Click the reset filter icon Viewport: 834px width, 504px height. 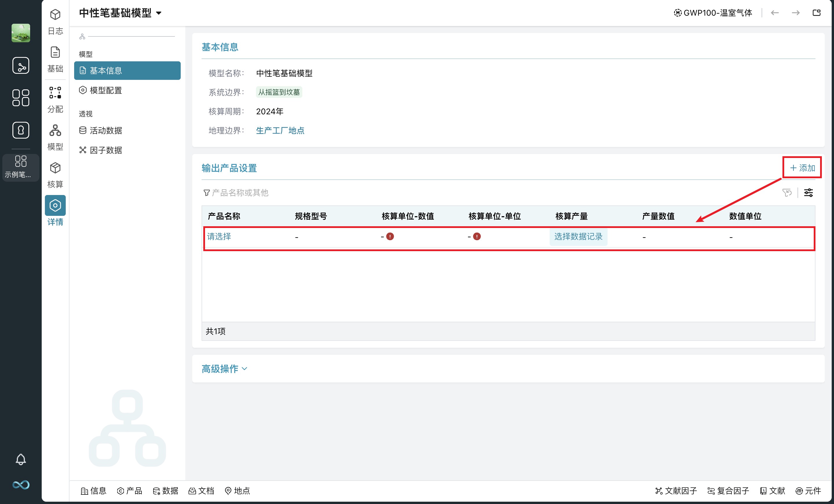787,193
